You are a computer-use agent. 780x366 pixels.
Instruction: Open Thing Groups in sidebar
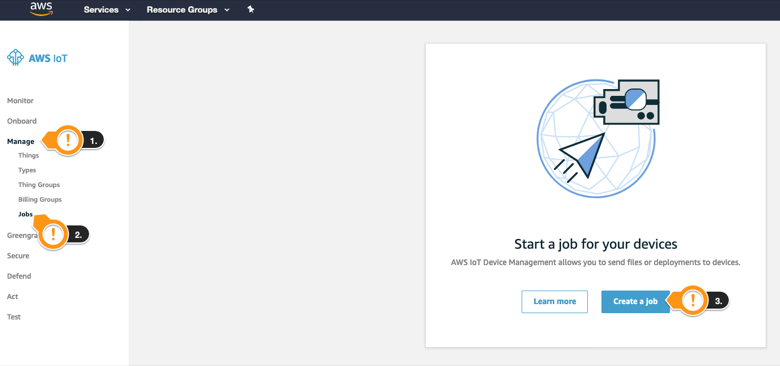click(x=39, y=184)
